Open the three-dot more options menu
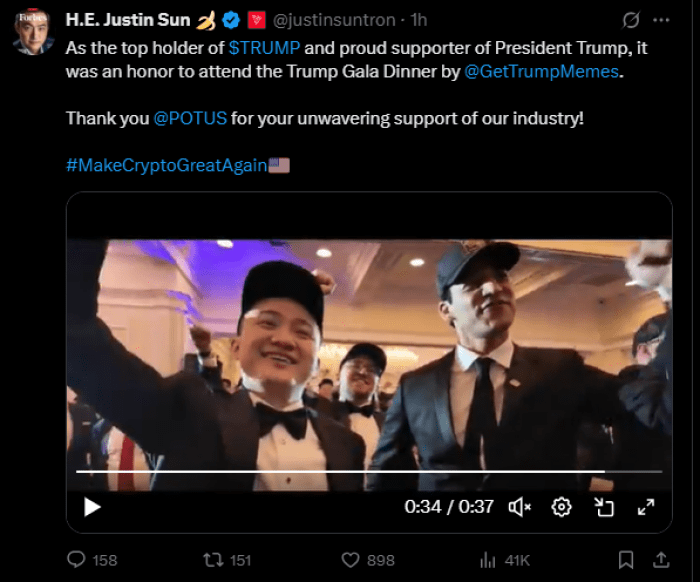 (661, 20)
